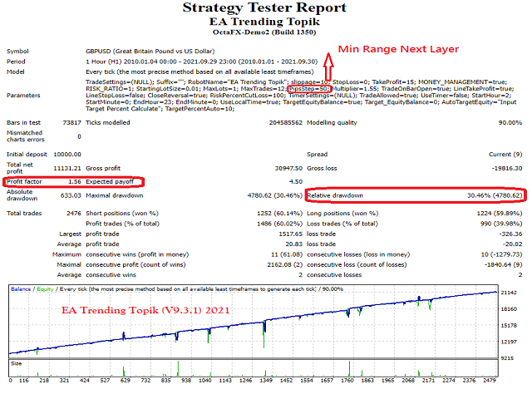The height and width of the screenshot is (399, 532).
Task: Click the Initial deposit value 10000.00
Action: tap(67, 155)
